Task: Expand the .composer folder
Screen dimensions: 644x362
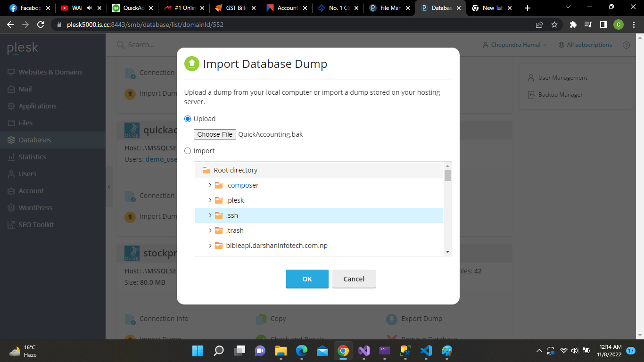Action: (210, 185)
